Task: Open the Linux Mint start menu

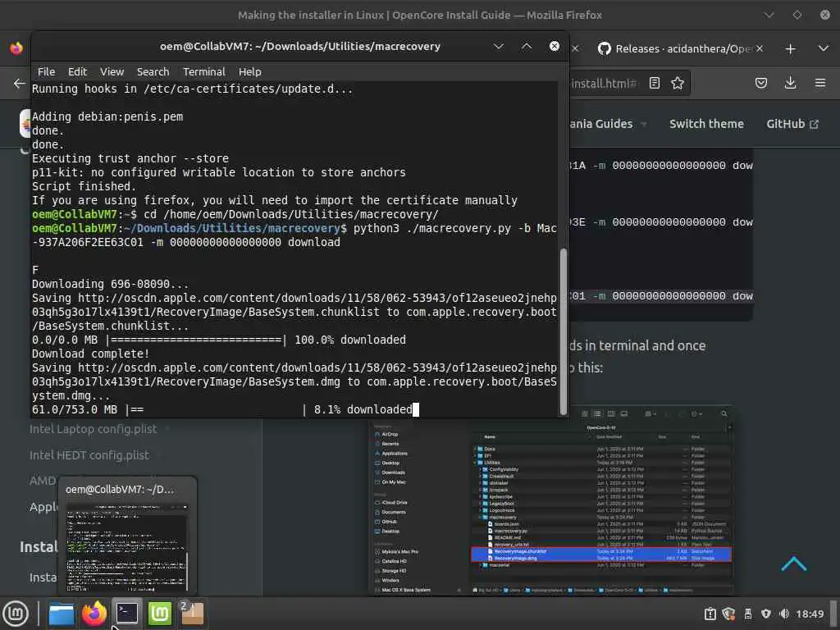Action: coord(16,614)
